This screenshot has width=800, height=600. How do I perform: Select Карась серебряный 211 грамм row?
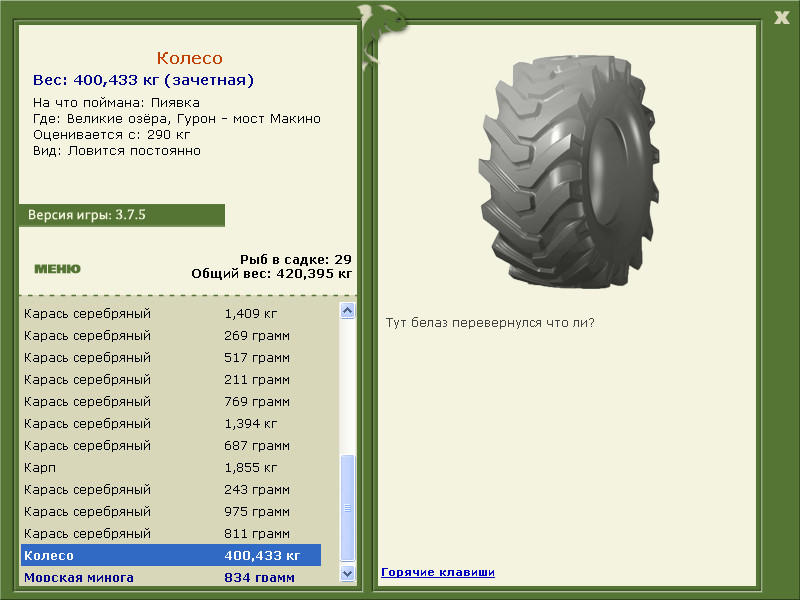click(171, 379)
